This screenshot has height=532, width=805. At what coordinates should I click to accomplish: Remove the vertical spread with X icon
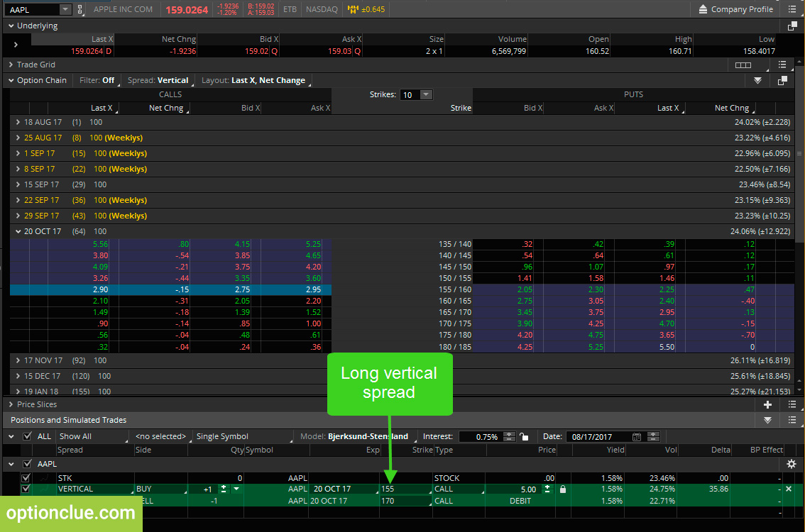(x=789, y=489)
